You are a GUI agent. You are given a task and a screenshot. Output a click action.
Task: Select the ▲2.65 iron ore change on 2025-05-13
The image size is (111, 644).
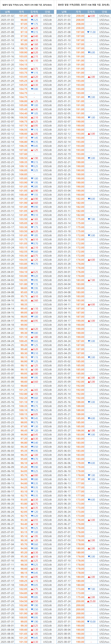(x=34, y=390)
